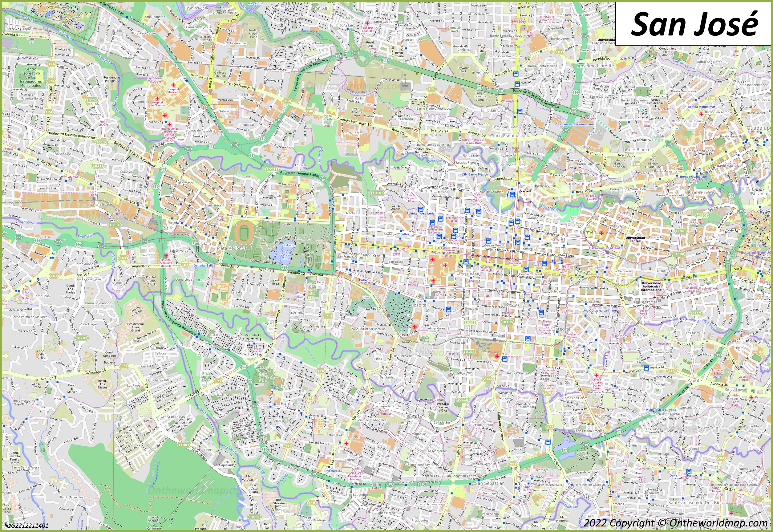Click the red cross above Clínica Dr. Carlos Durán

tap(597, 375)
